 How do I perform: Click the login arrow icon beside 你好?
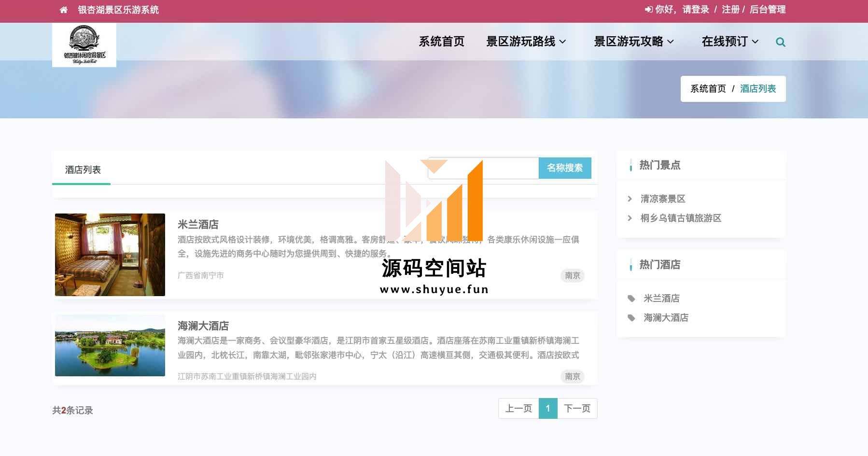[x=648, y=10]
